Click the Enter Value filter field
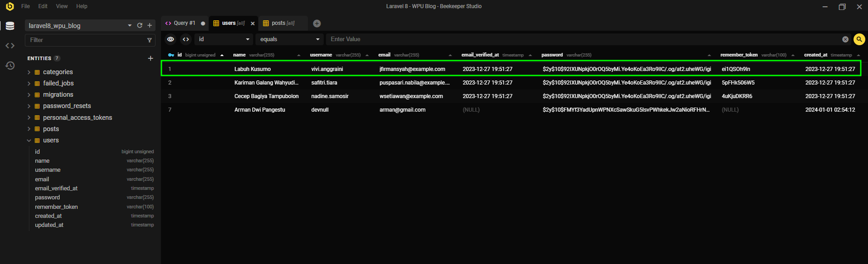 click(583, 39)
